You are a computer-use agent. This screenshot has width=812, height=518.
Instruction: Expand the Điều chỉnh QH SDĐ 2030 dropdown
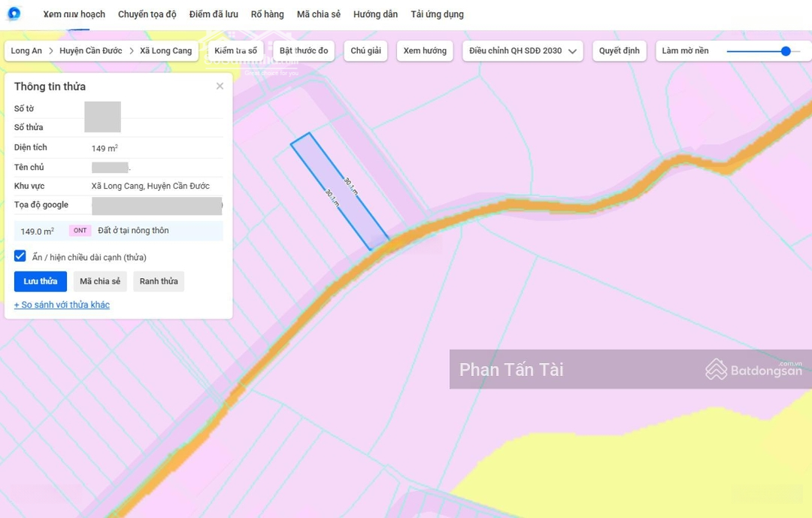523,51
